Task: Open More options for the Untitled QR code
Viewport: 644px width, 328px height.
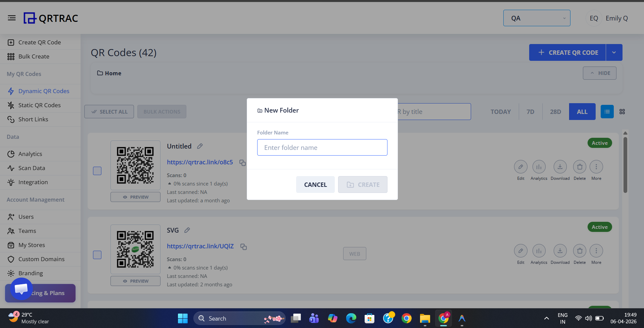Action: tap(596, 166)
